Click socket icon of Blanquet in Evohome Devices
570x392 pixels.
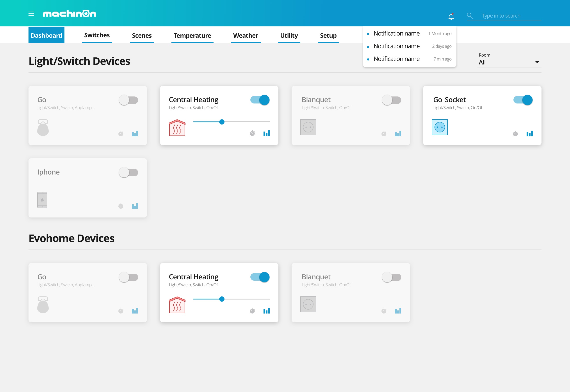coord(308,304)
